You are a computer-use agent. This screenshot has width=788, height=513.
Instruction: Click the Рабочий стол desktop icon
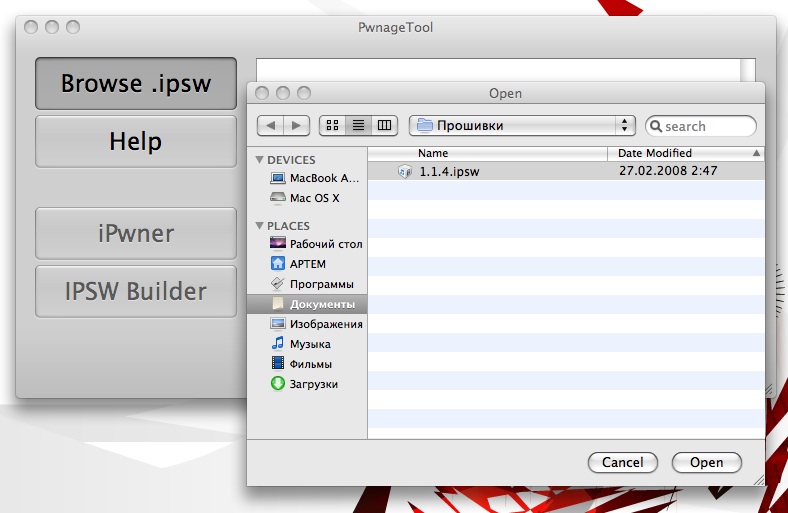[278, 243]
